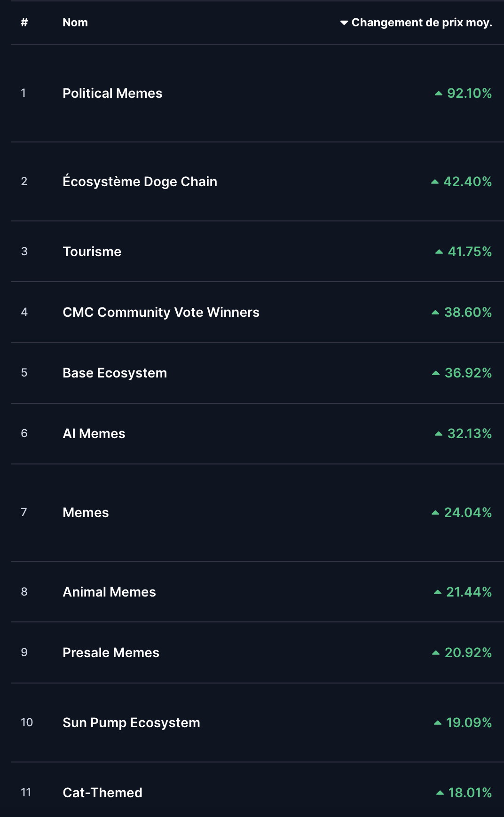Click the up arrow beside 24.04%
Screen dimensions: 504x817
435,513
